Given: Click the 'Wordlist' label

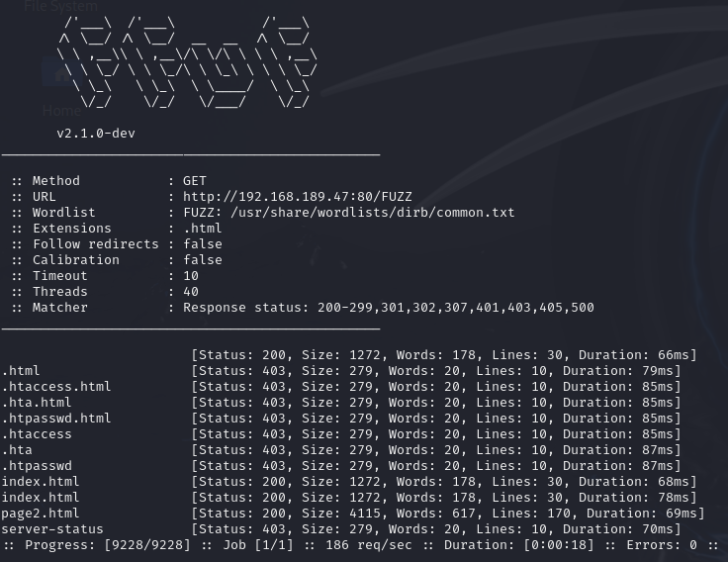Looking at the screenshot, I should click(x=64, y=213).
